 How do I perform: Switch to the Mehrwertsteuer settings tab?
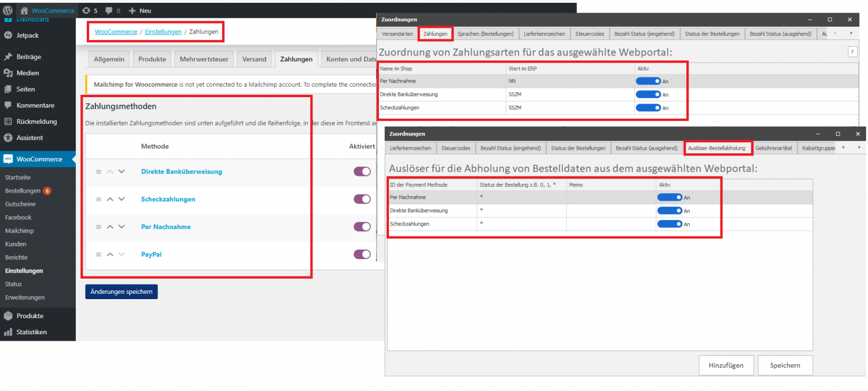204,59
